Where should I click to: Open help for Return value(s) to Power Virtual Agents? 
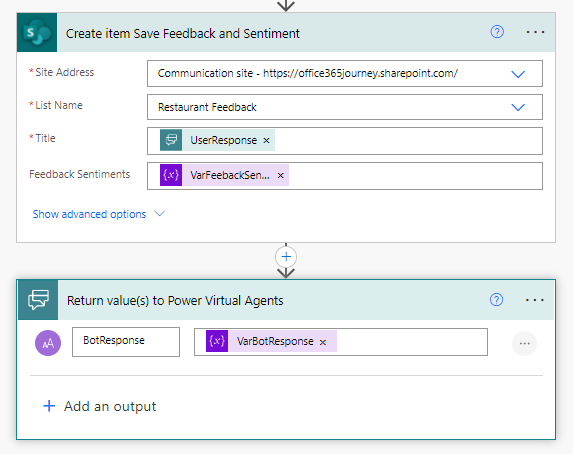tap(496, 300)
